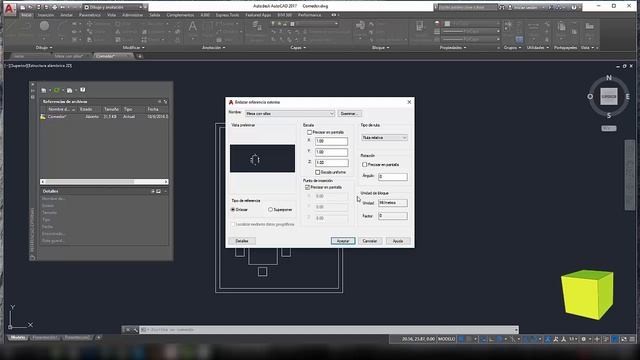Click the Vista preliminar thumbnail
Image resolution: width=640 pixels, height=360 pixels.
pyautogui.click(x=262, y=158)
